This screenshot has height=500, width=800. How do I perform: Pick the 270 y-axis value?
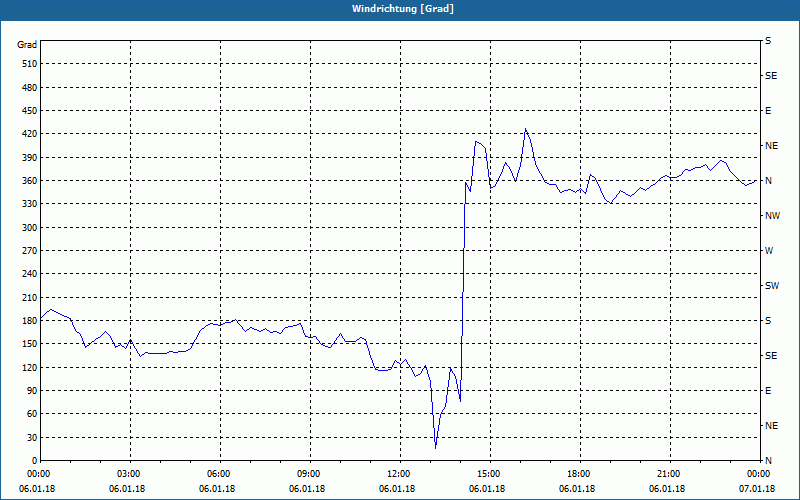30,251
